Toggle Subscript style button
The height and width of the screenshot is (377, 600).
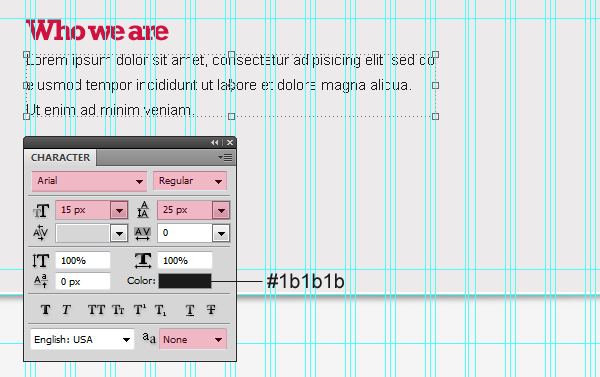pos(160,310)
